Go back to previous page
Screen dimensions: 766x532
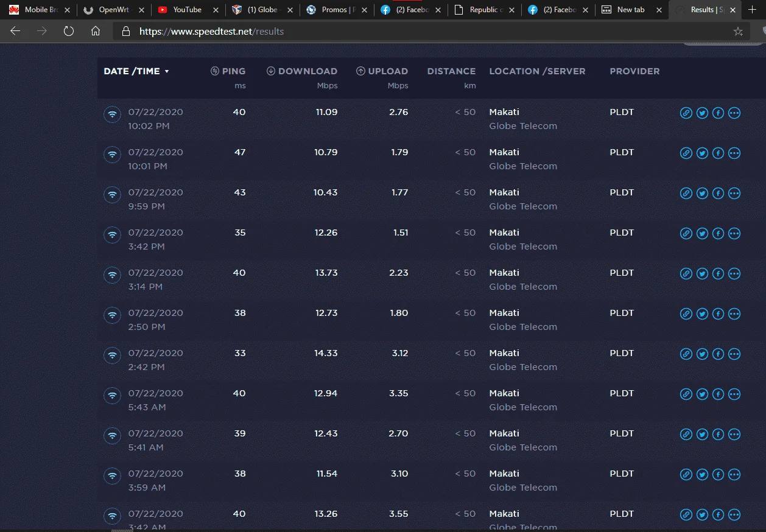click(x=15, y=32)
